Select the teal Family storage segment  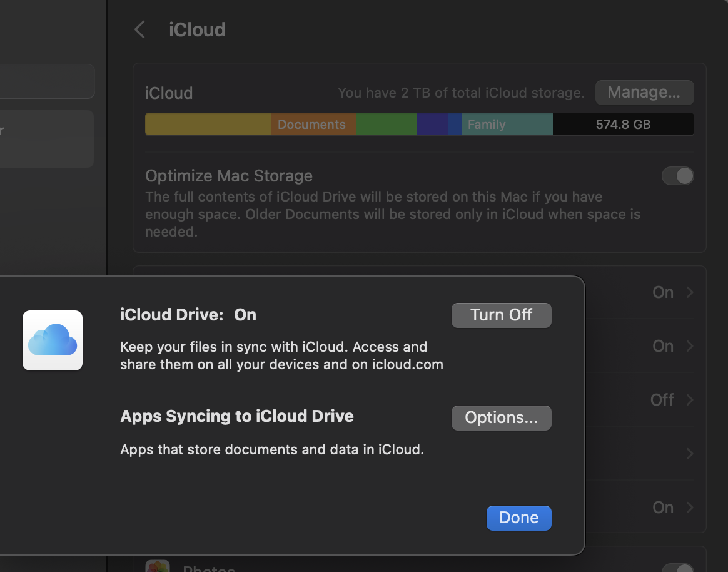point(507,125)
